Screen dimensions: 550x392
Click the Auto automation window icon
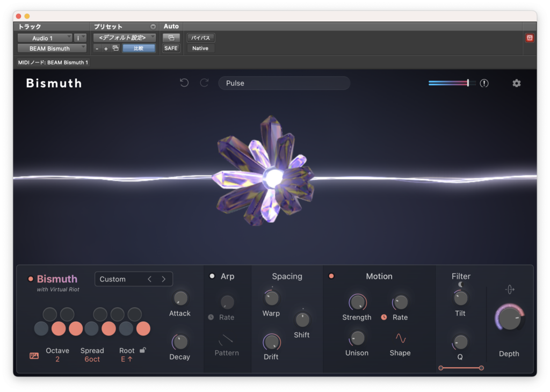click(171, 38)
